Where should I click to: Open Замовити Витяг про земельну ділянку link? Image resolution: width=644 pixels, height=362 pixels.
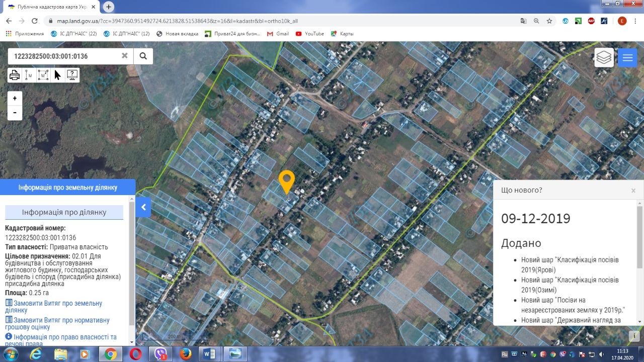click(x=53, y=307)
